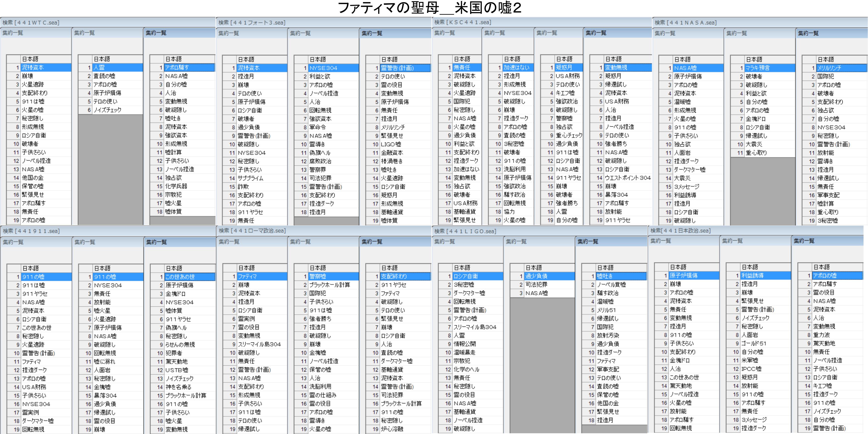Click the IPCC嘘 entry
This screenshot has width=868, height=434.
(x=751, y=369)
